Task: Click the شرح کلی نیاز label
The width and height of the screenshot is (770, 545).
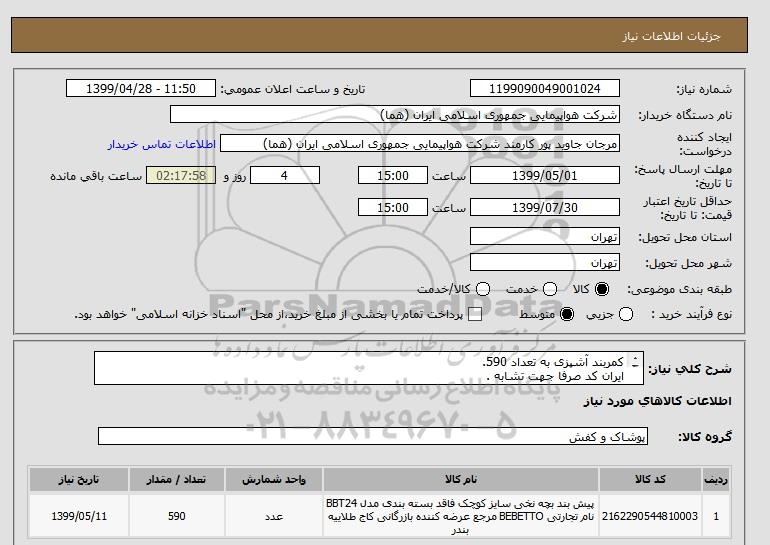Action: point(690,369)
